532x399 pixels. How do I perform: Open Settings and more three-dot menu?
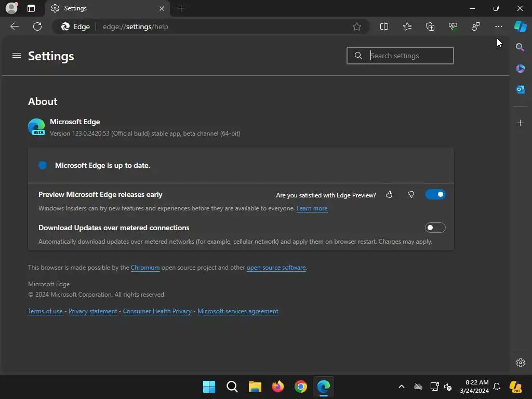[x=498, y=26]
